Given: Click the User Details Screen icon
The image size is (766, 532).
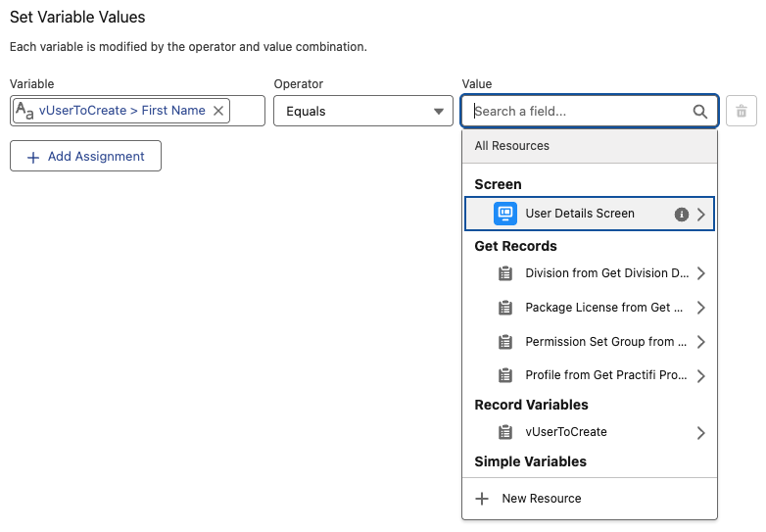Looking at the screenshot, I should [505, 214].
